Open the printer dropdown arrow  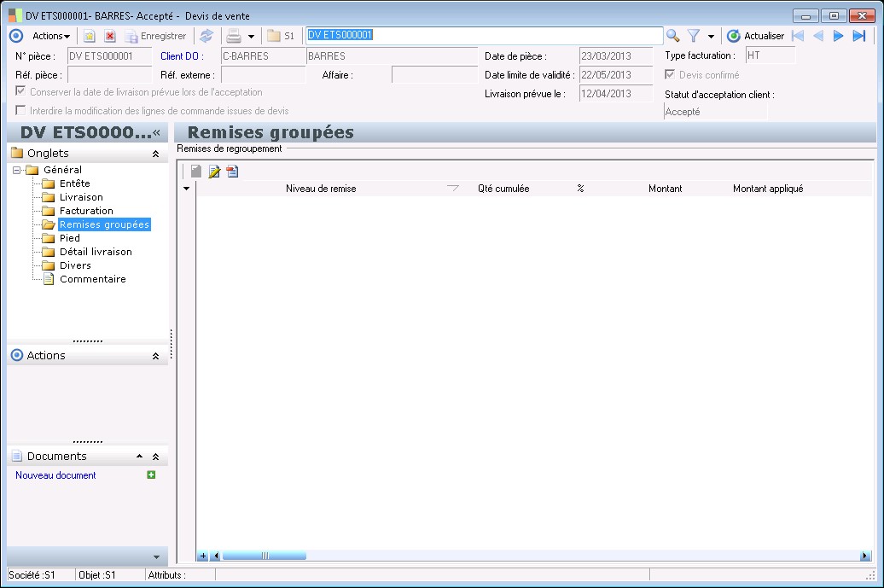pos(251,37)
